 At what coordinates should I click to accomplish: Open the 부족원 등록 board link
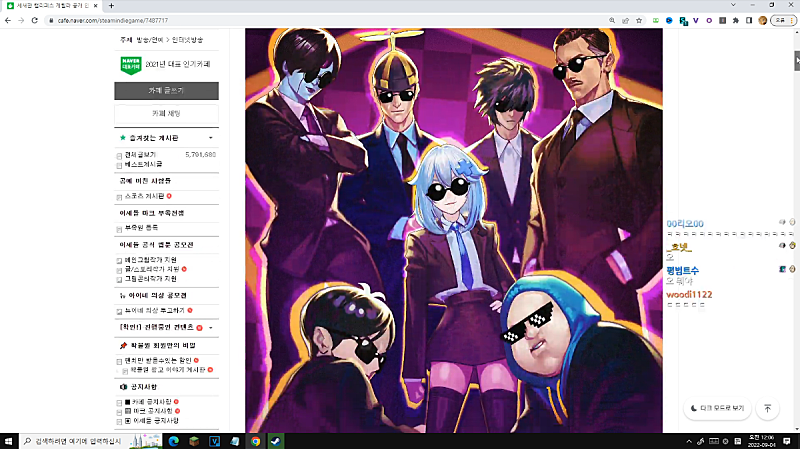pyautogui.click(x=141, y=228)
